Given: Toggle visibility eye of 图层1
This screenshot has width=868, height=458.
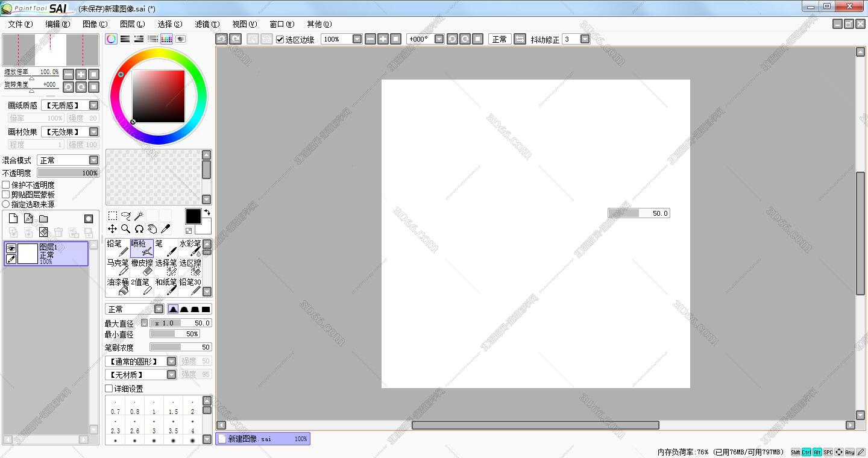Looking at the screenshot, I should click(x=11, y=248).
